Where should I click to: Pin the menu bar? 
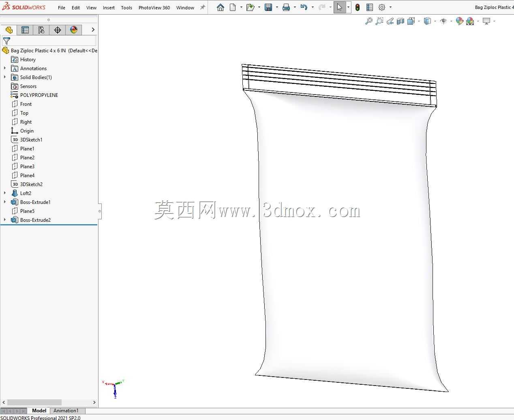point(203,7)
